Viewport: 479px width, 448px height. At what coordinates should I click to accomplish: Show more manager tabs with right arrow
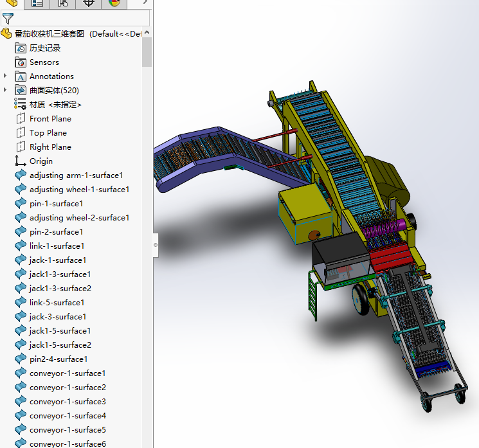tap(146, 3)
